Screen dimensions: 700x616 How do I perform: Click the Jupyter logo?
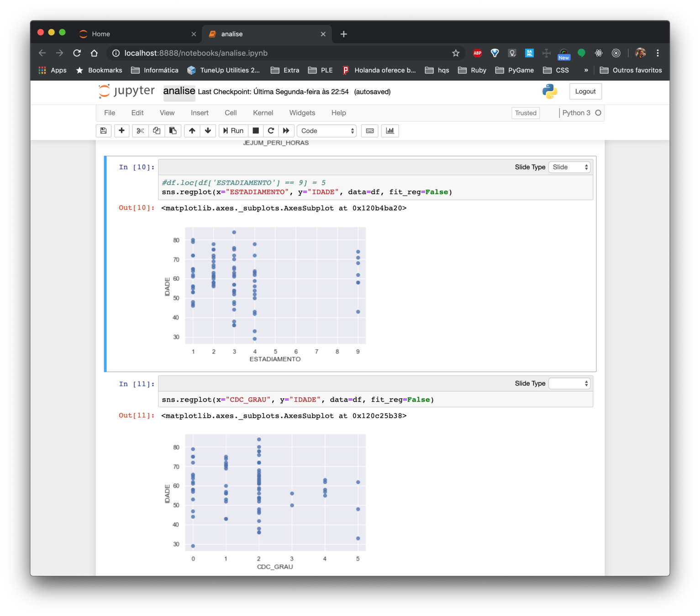pyautogui.click(x=126, y=91)
